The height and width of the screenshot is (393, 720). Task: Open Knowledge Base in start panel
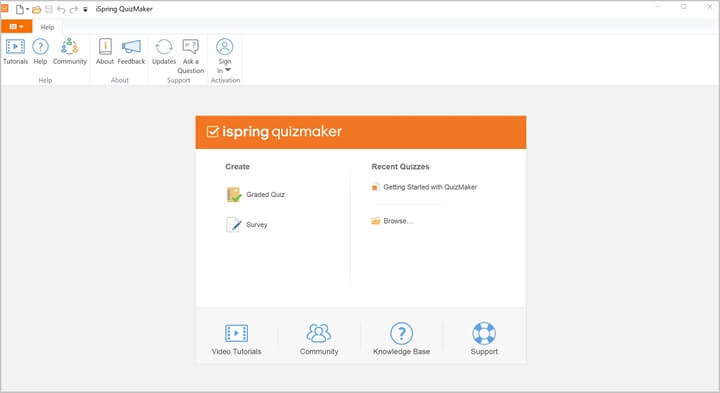[401, 339]
